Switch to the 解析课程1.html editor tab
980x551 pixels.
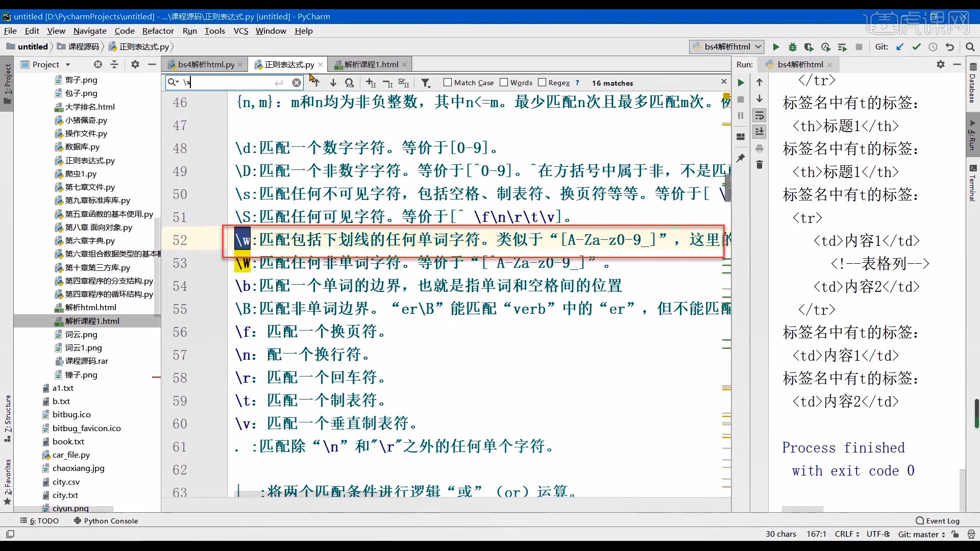pyautogui.click(x=371, y=64)
